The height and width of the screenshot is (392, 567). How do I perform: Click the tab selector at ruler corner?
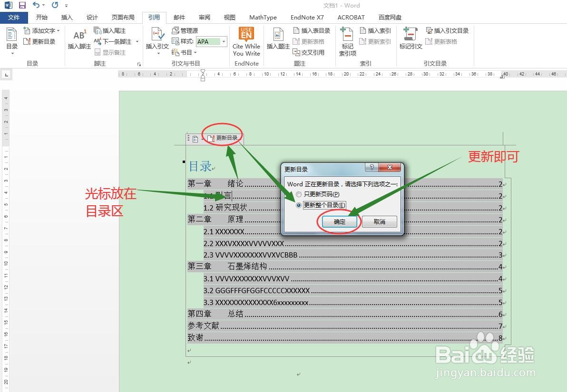(7, 75)
